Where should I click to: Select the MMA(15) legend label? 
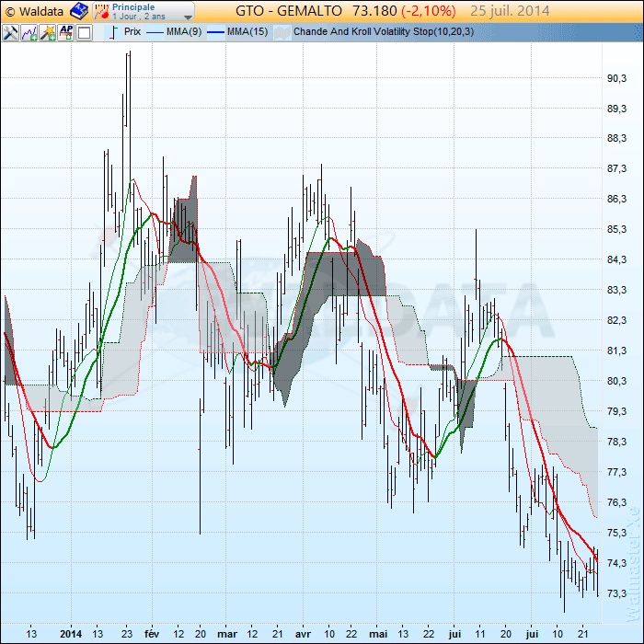point(247,31)
